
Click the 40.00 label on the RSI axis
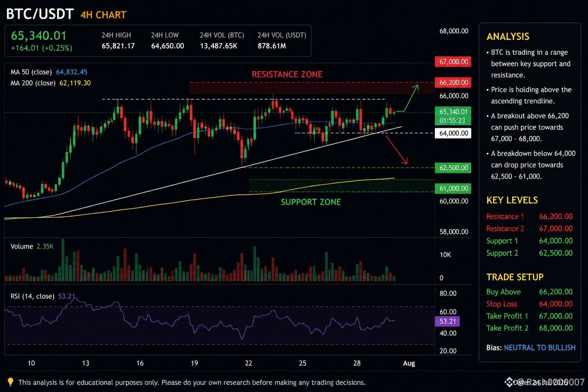[448, 333]
